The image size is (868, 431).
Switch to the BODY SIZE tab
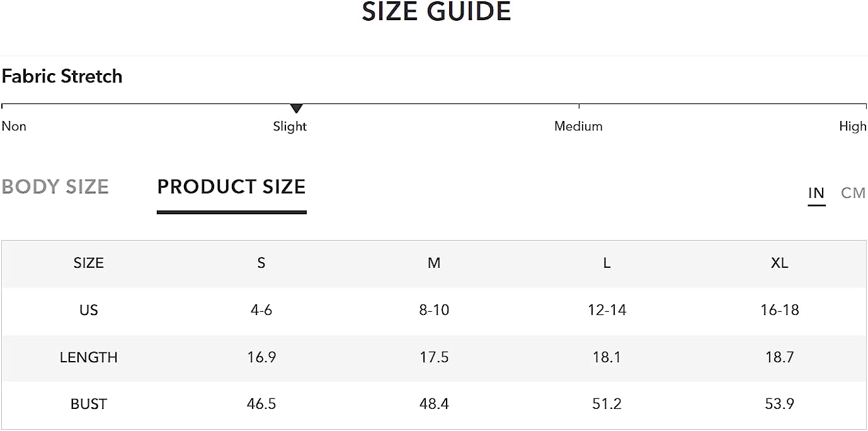click(x=55, y=187)
